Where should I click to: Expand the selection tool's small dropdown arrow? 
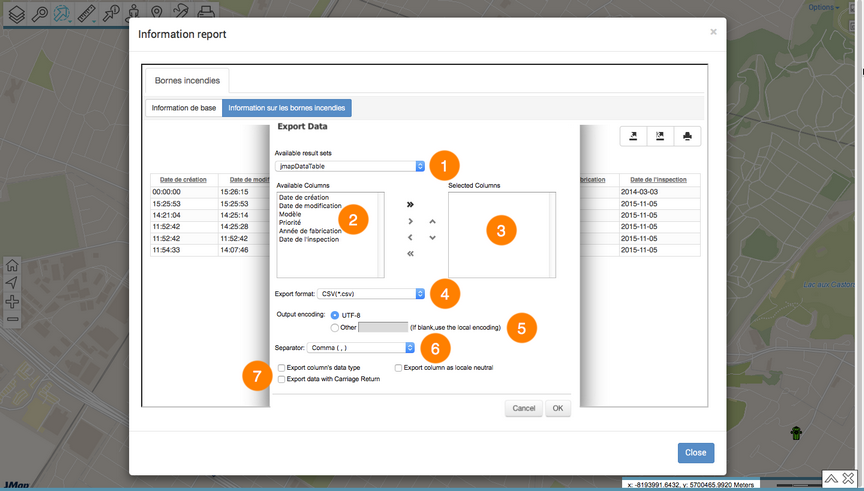[x=71, y=21]
